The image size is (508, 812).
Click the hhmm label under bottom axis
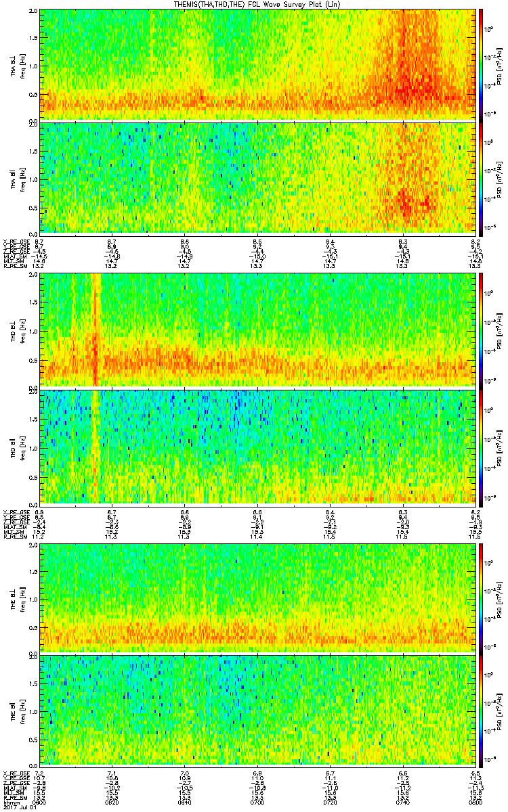11,803
